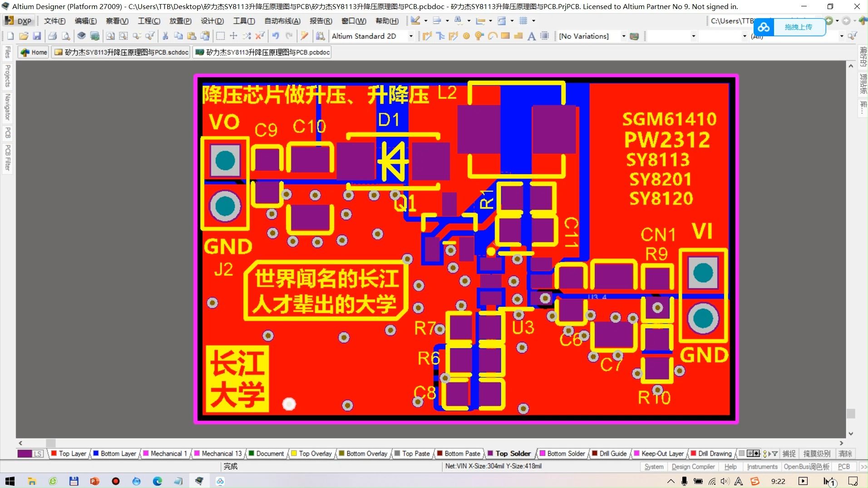This screenshot has width=868, height=488.
Task: Expand the alignment tools dropdown arrow
Action: coord(447,21)
